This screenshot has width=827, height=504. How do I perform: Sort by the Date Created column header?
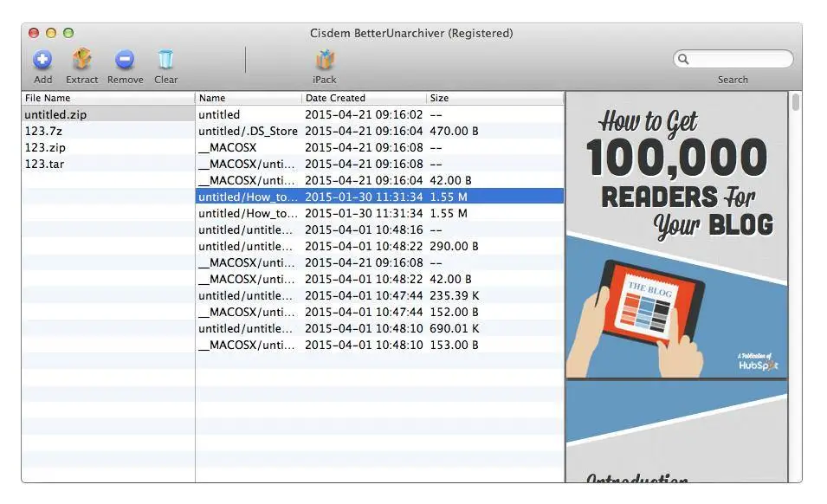(x=364, y=98)
